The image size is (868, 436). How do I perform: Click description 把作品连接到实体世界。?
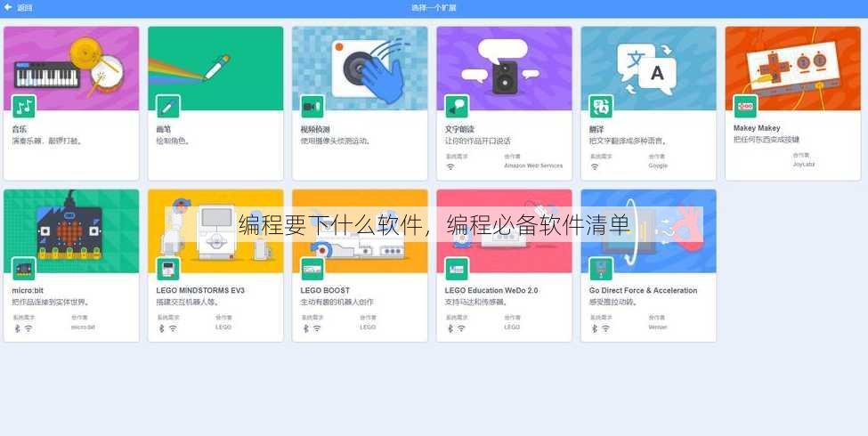click(x=52, y=303)
